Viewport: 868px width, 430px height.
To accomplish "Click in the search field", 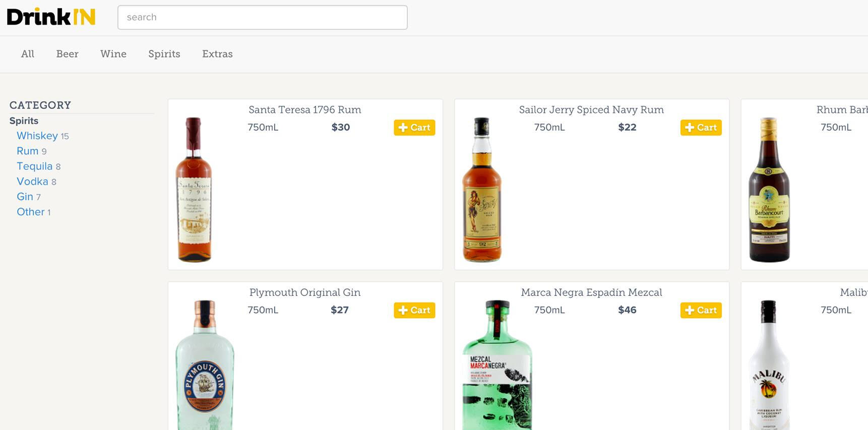I will click(262, 18).
